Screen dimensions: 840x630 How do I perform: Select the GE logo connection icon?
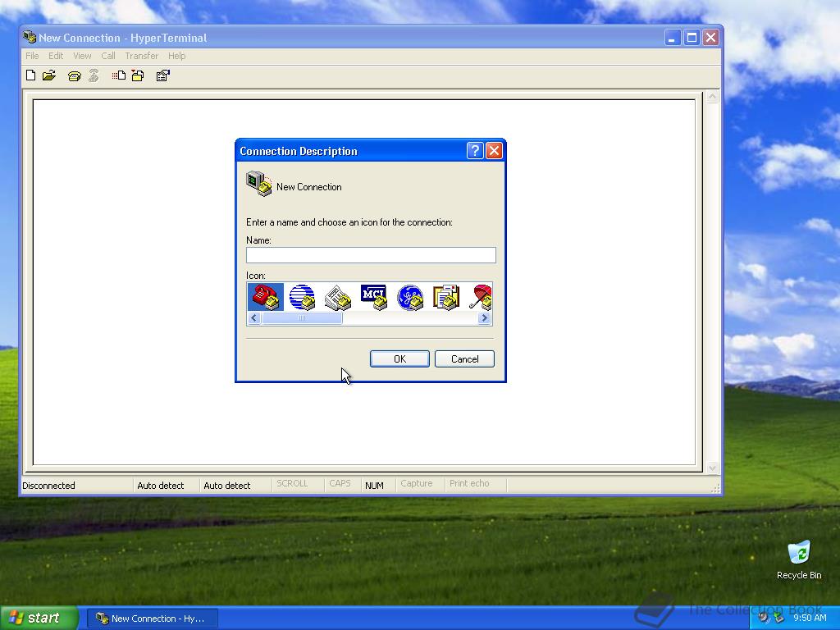point(410,297)
